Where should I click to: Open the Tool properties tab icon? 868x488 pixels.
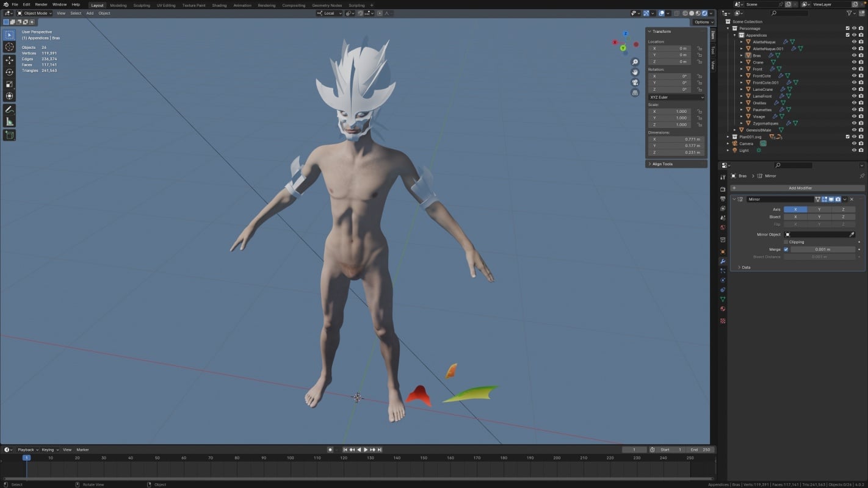coord(723,177)
